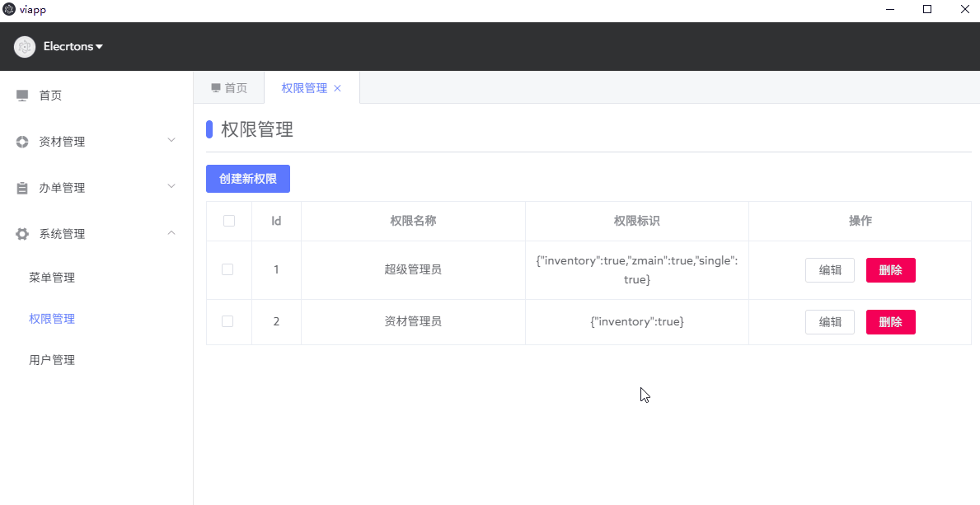This screenshot has width=980, height=505.
Task: Switch to the 首页 tab
Action: pyautogui.click(x=228, y=87)
